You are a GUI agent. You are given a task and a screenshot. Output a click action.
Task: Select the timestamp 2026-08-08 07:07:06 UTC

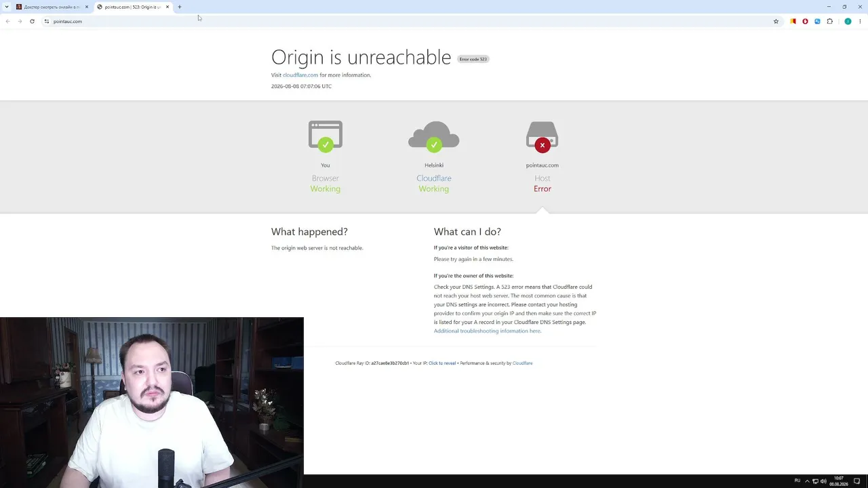coord(301,86)
